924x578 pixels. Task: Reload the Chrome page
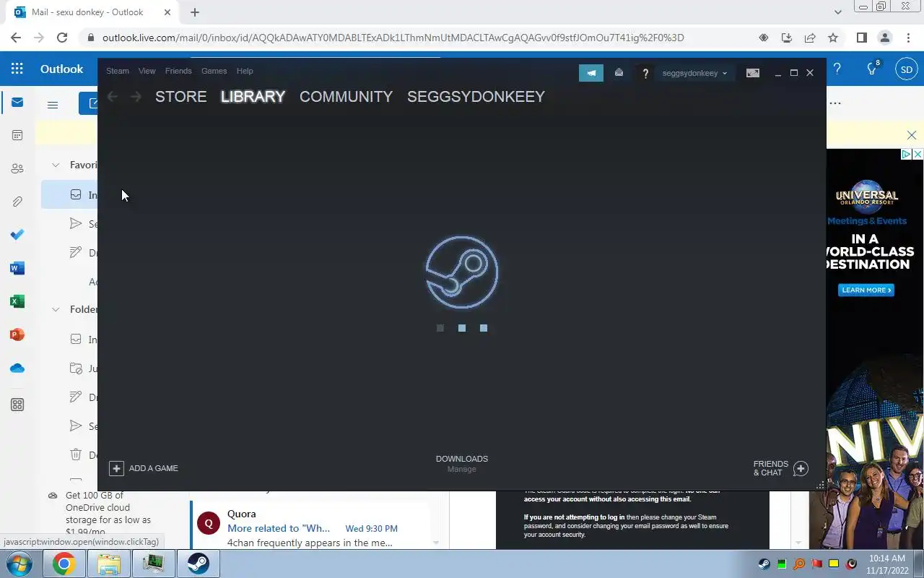click(62, 38)
